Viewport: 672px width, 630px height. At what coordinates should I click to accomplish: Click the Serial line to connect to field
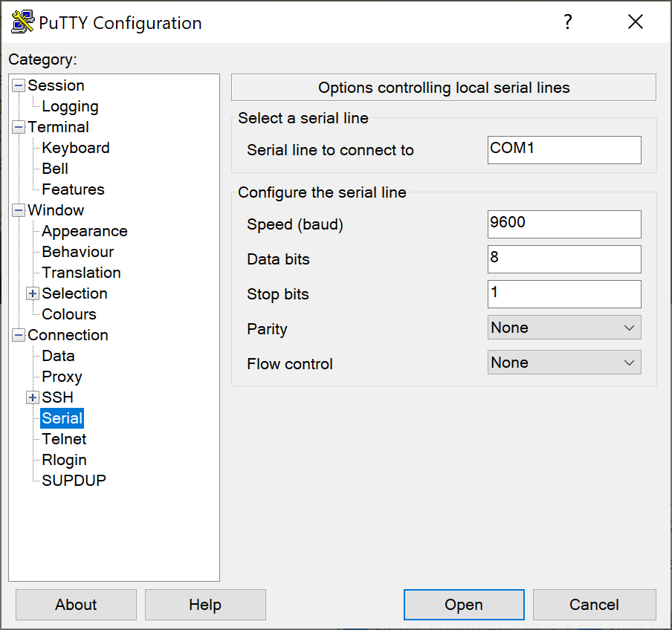point(563,150)
